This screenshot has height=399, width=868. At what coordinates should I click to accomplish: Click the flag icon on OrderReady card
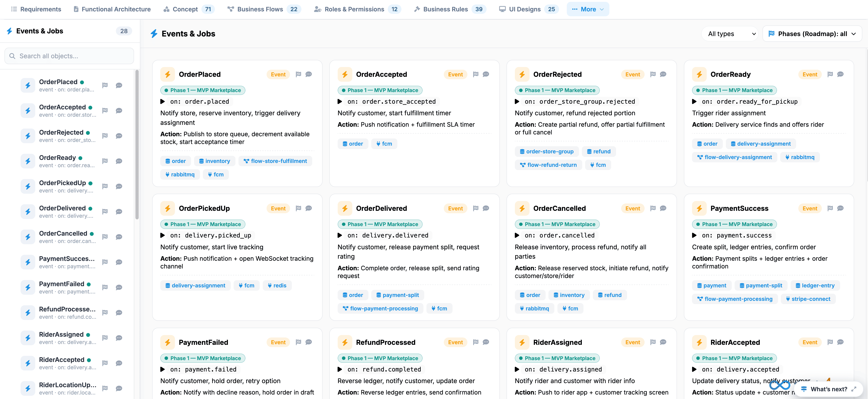pyautogui.click(x=830, y=74)
